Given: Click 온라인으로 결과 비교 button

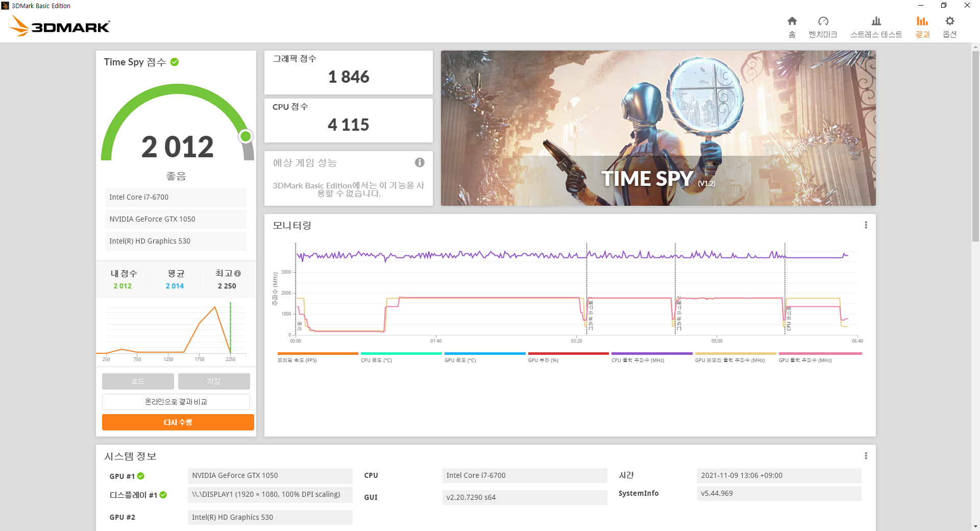Looking at the screenshot, I should pyautogui.click(x=176, y=402).
